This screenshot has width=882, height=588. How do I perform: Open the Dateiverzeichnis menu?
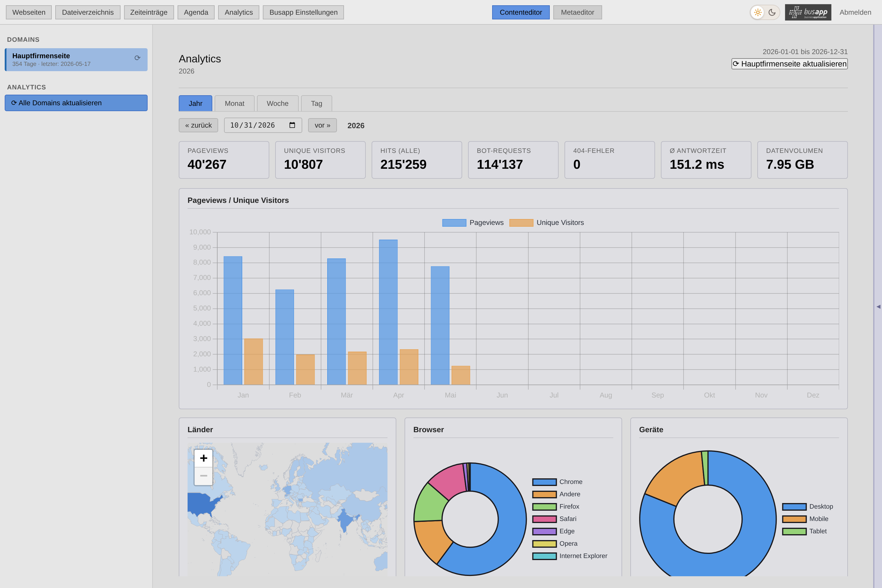[x=88, y=12]
